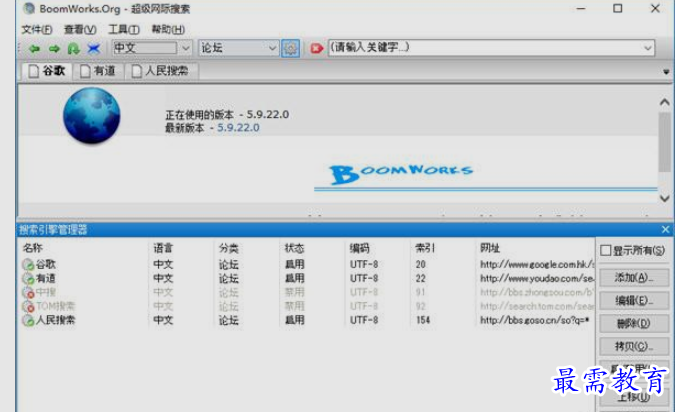Screen dimensions: 675x412
Task: Open the 工具 menu
Action: coord(124,29)
